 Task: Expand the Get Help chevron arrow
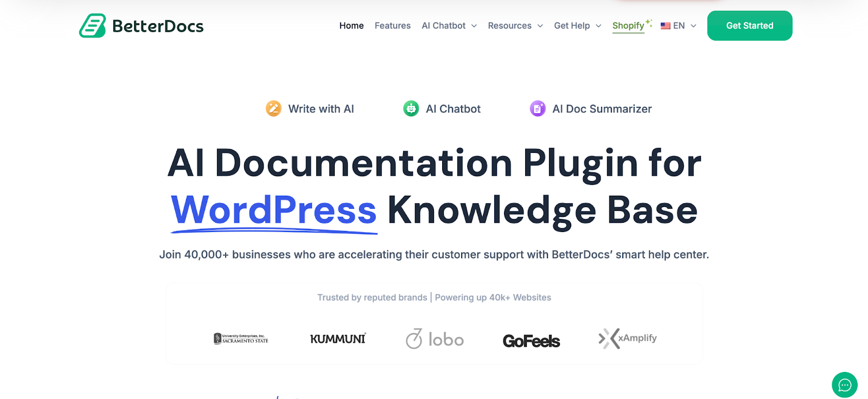(x=598, y=26)
